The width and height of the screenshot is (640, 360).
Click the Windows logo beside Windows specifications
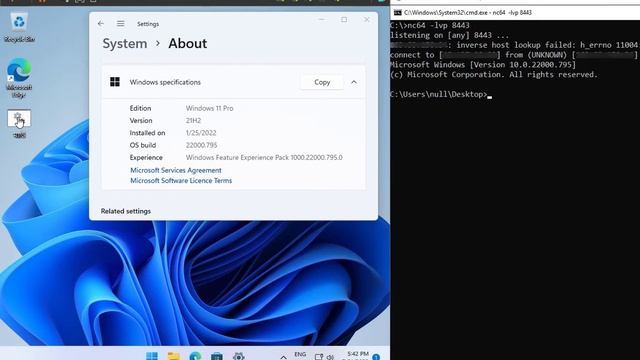[x=115, y=82]
